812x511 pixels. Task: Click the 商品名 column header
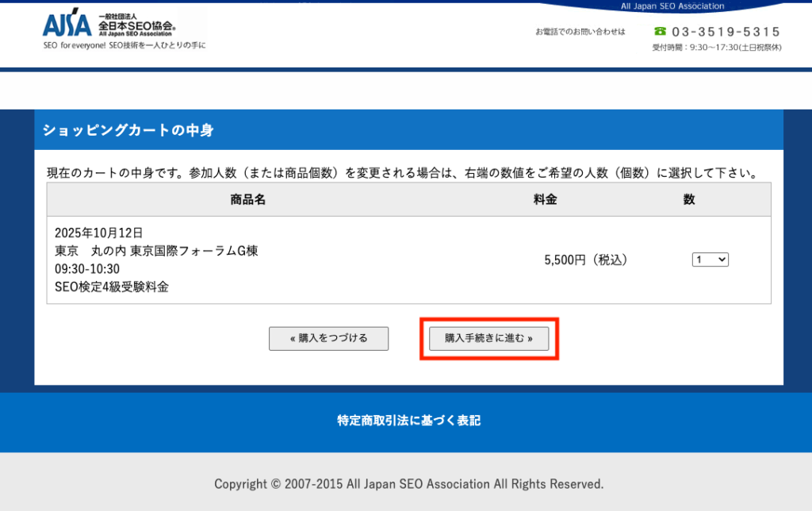tap(247, 200)
